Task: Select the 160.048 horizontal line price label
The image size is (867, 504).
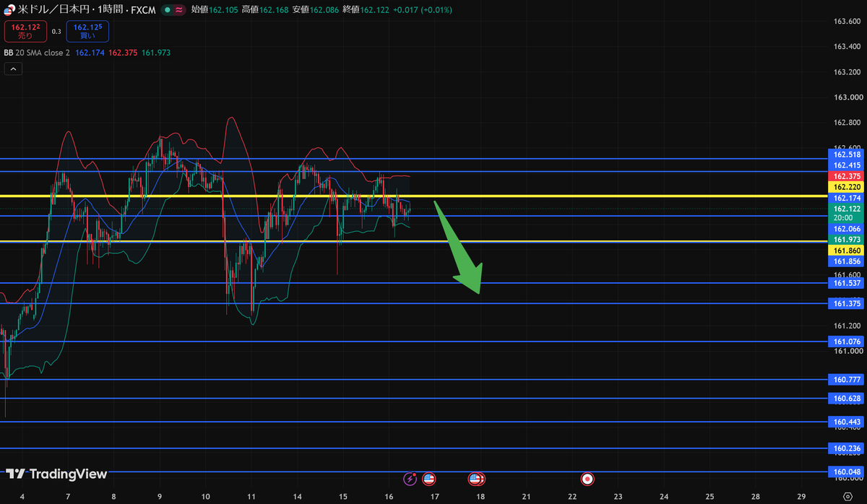Action: click(x=847, y=472)
